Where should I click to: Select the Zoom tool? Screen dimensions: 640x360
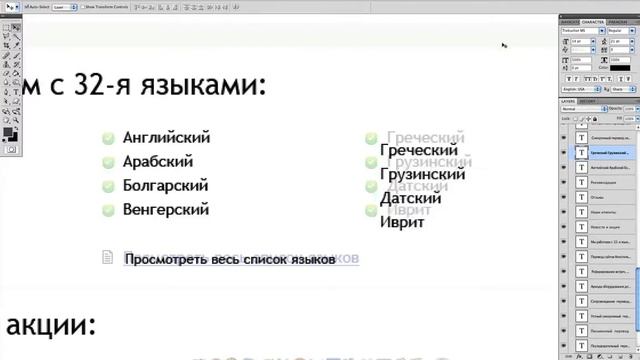tap(16, 120)
